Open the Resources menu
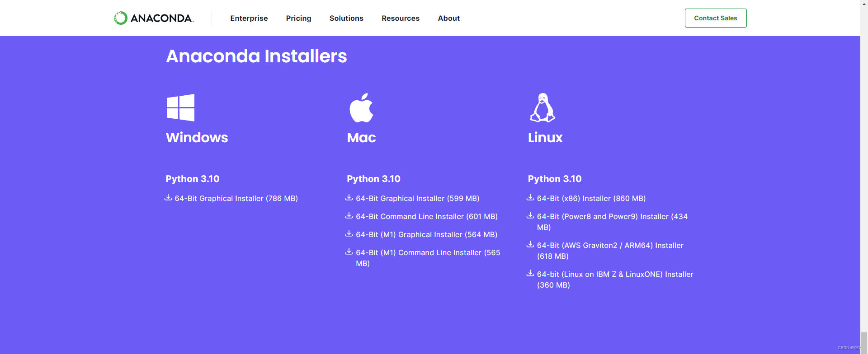Image resolution: width=868 pixels, height=354 pixels. coord(401,18)
